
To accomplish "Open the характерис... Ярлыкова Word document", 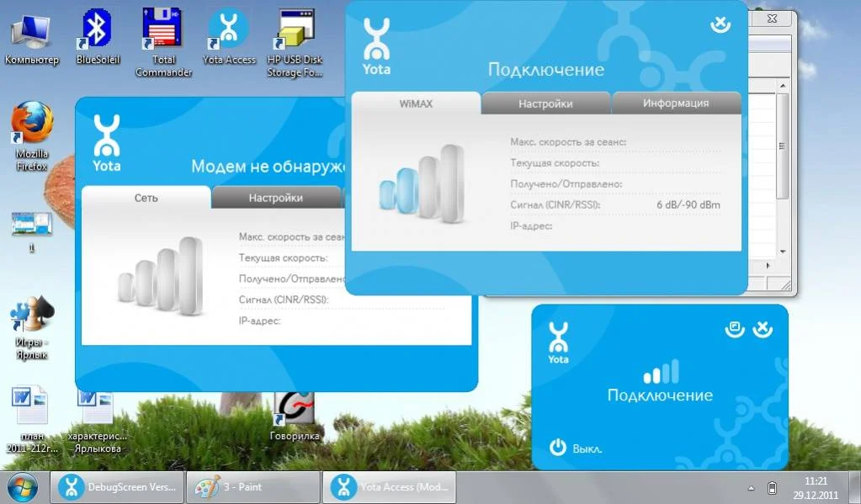I will click(97, 422).
